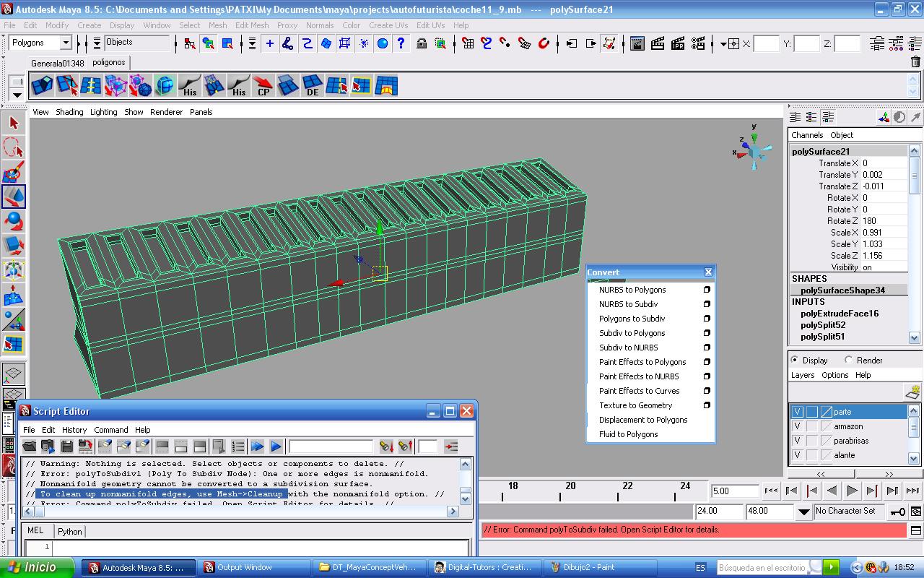
Task: Toggle visibility of the armazon layer
Action: (797, 426)
